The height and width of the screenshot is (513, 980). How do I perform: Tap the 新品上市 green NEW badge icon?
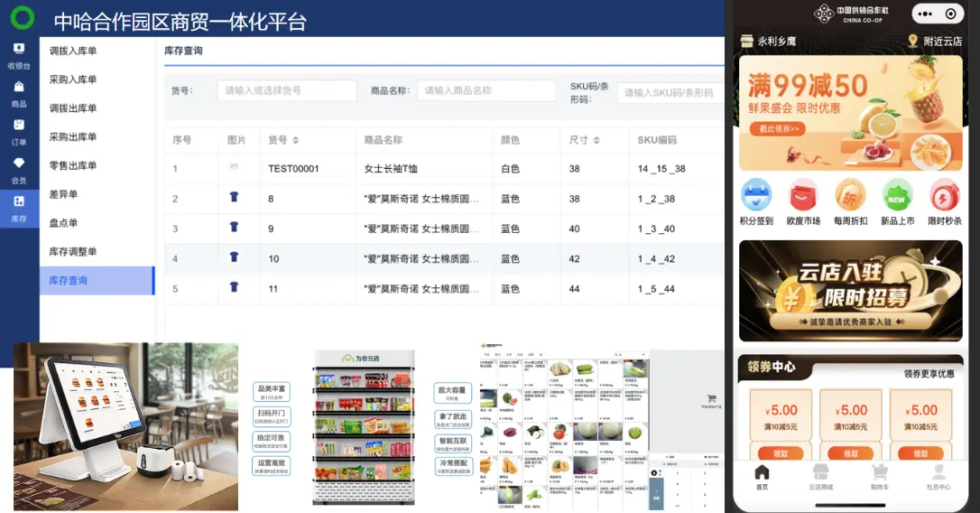tap(897, 195)
